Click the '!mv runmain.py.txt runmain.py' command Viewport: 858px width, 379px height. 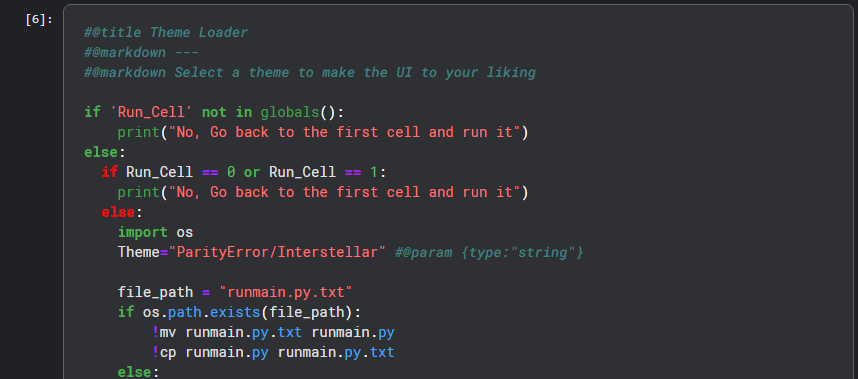click(273, 332)
